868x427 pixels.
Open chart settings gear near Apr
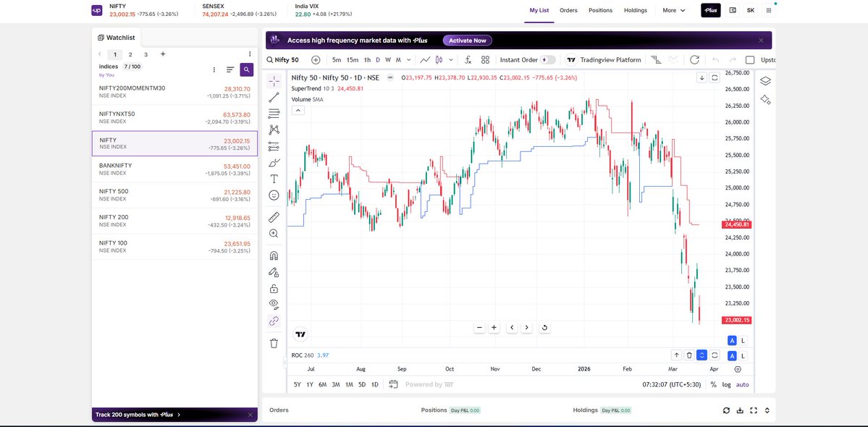point(738,369)
